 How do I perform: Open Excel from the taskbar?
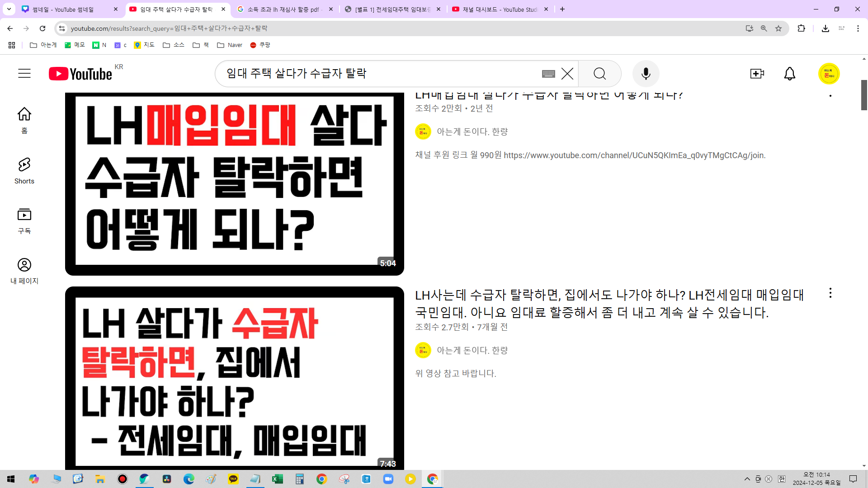click(278, 479)
